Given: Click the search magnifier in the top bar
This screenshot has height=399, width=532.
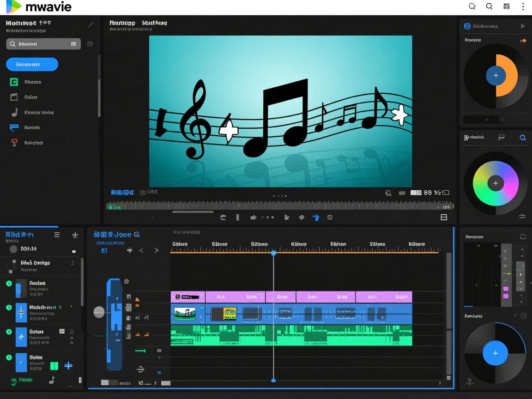Looking at the screenshot, I should (x=489, y=6).
